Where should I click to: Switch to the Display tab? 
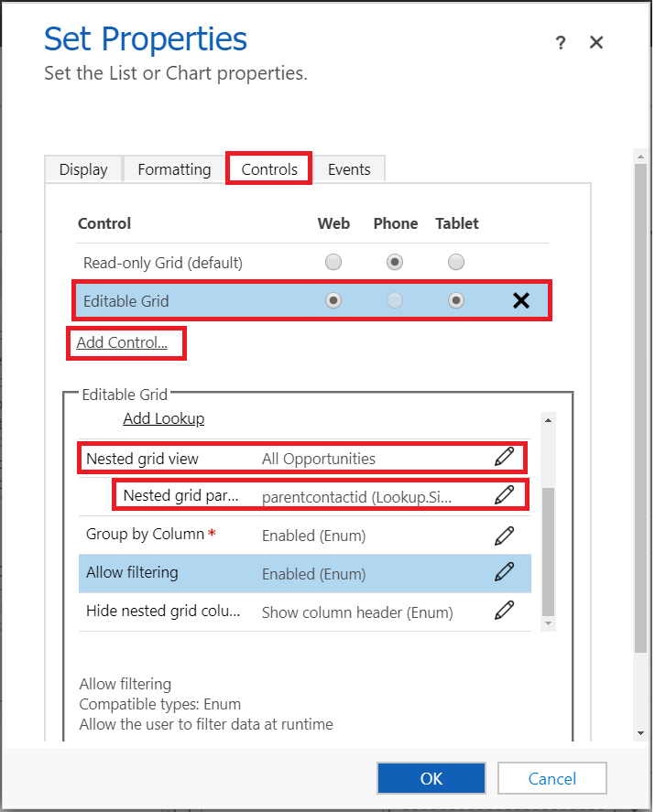pos(83,169)
